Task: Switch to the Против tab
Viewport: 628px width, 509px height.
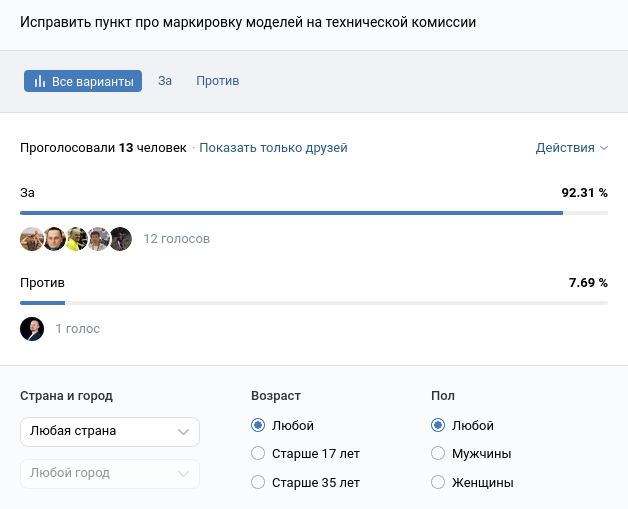Action: tap(217, 81)
